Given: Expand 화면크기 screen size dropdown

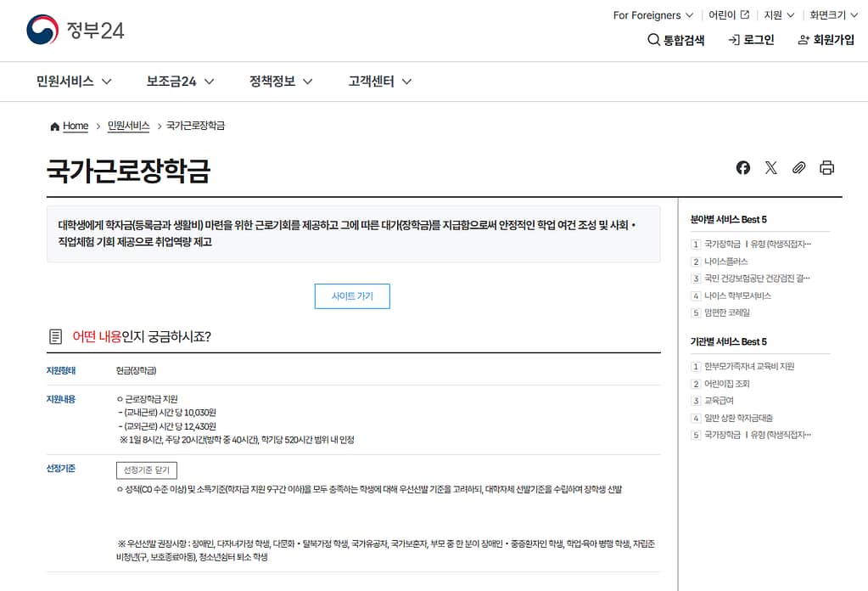Looking at the screenshot, I should (833, 14).
